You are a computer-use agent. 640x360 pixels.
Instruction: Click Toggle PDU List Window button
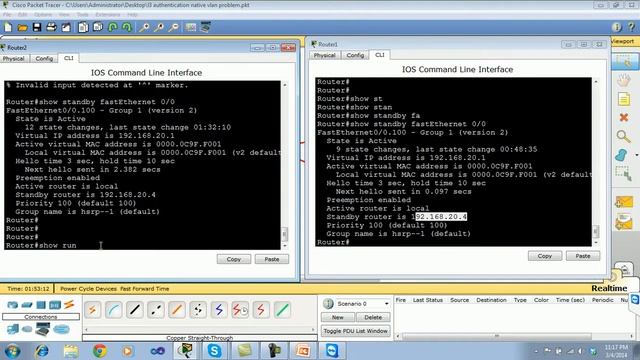(356, 331)
